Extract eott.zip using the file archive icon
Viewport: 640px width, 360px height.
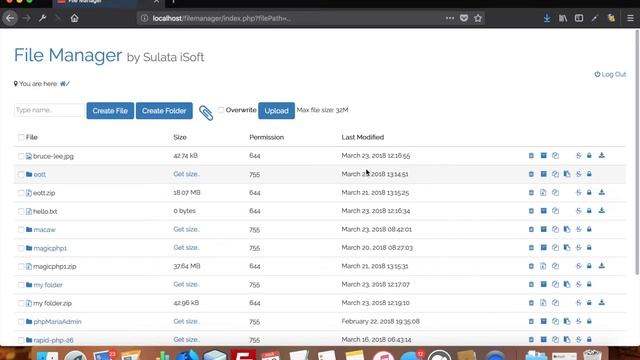tap(543, 192)
